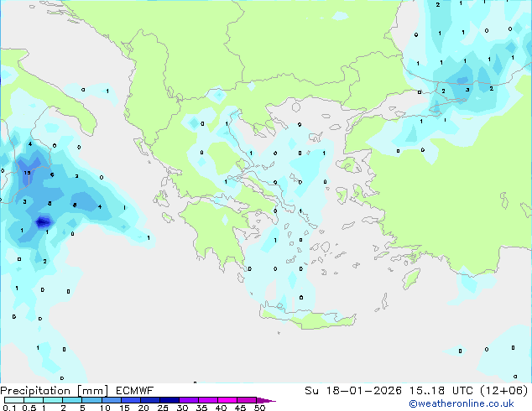Select legend color box between 15 and 20
This screenshot has width=532, height=411.
point(131,400)
